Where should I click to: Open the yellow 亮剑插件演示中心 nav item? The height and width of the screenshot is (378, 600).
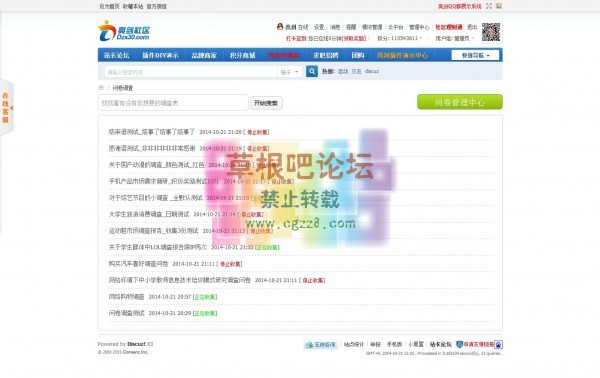click(x=402, y=55)
